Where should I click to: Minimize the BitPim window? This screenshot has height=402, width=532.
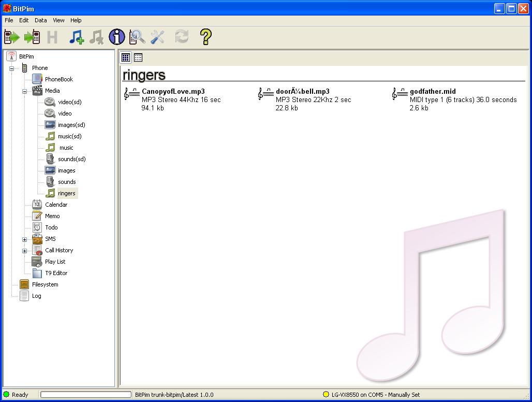499,8
